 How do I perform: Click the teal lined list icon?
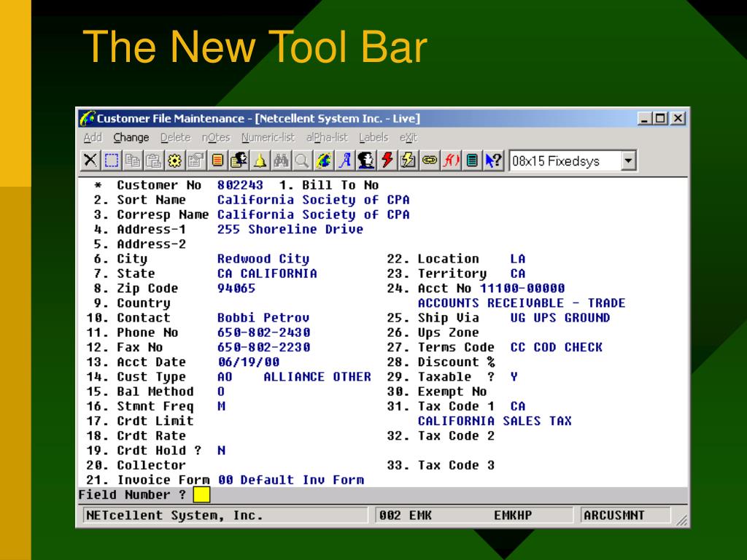(x=472, y=160)
